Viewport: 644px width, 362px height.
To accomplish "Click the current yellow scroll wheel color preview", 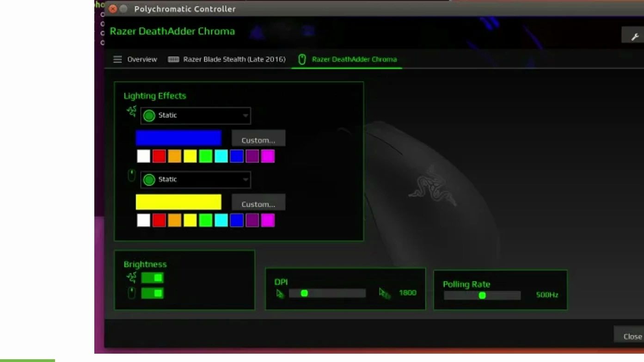I will click(x=178, y=202).
